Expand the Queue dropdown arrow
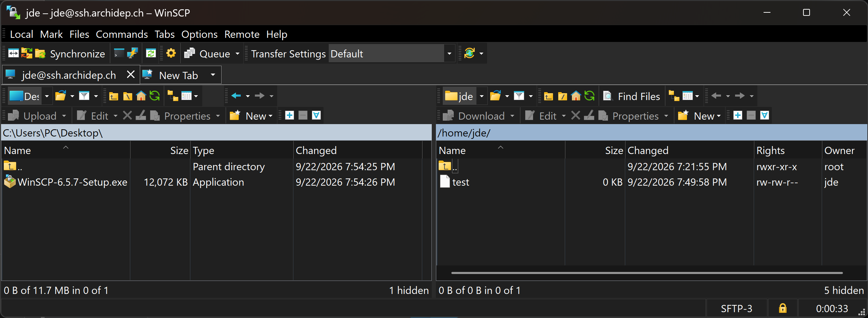Viewport: 868px width, 318px height. tap(237, 54)
